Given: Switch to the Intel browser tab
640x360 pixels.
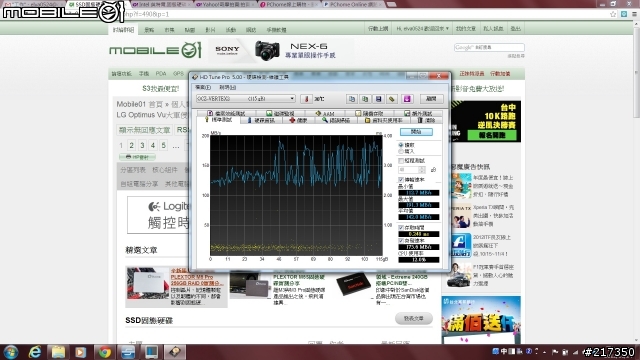Looking at the screenshot, I should pos(161,4).
